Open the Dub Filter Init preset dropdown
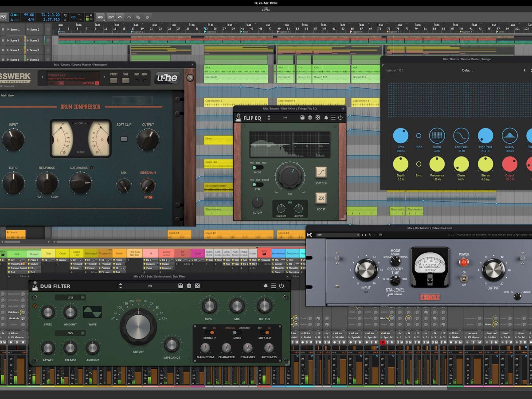 149,286
